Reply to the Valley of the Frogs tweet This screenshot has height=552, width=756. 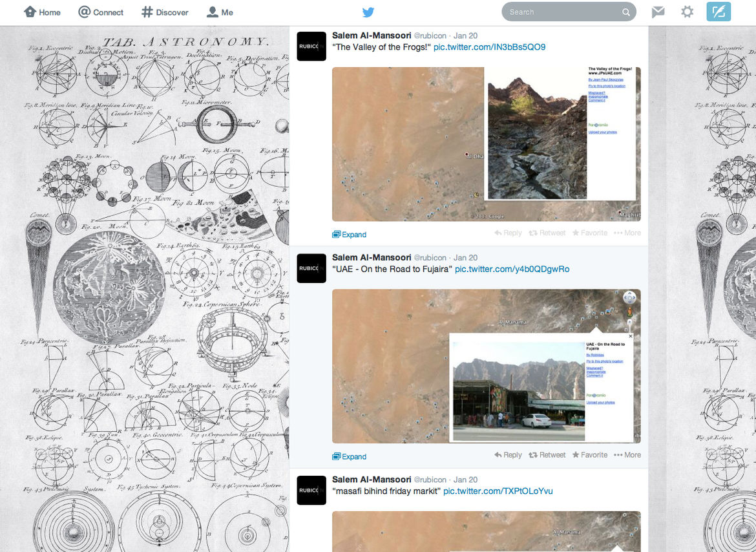[x=508, y=233]
